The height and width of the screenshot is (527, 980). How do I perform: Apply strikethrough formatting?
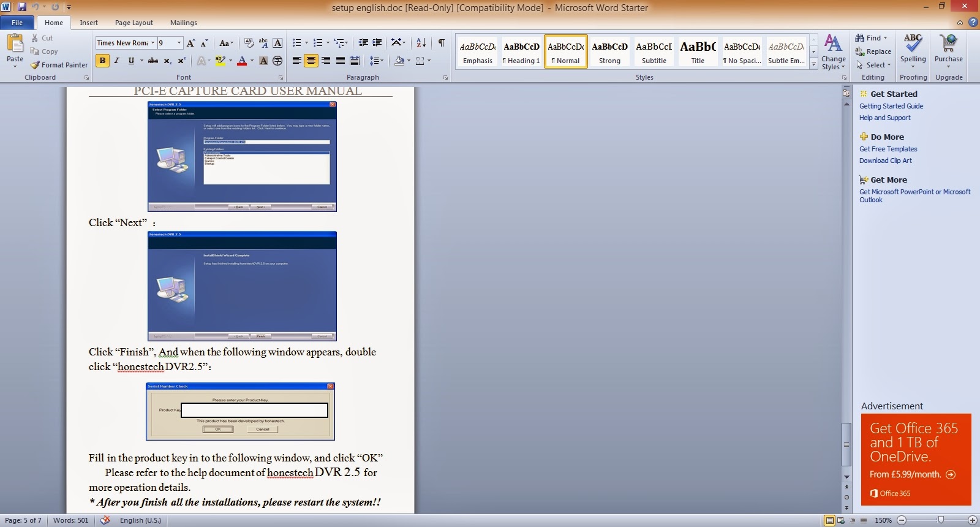tap(153, 61)
